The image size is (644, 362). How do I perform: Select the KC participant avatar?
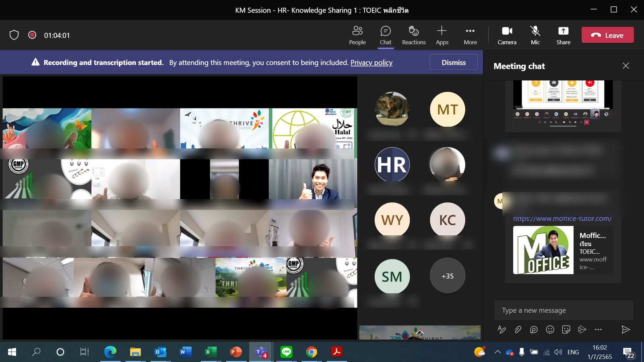(448, 220)
